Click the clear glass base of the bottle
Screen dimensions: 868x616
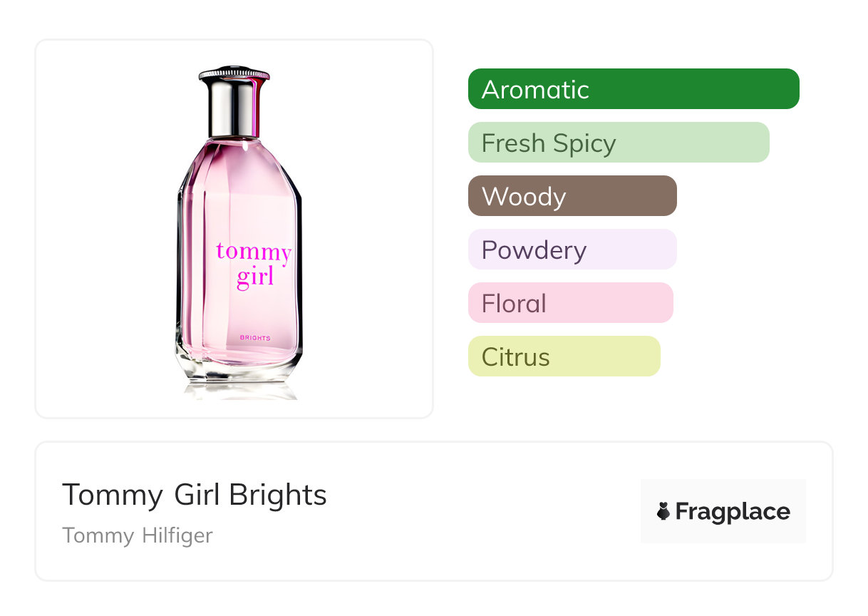pos(239,371)
